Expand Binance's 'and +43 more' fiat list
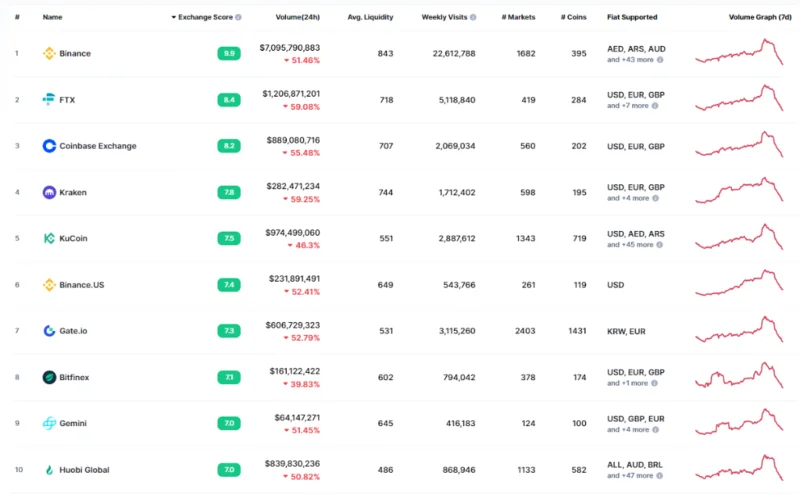The height and width of the screenshot is (494, 800). tap(630, 60)
